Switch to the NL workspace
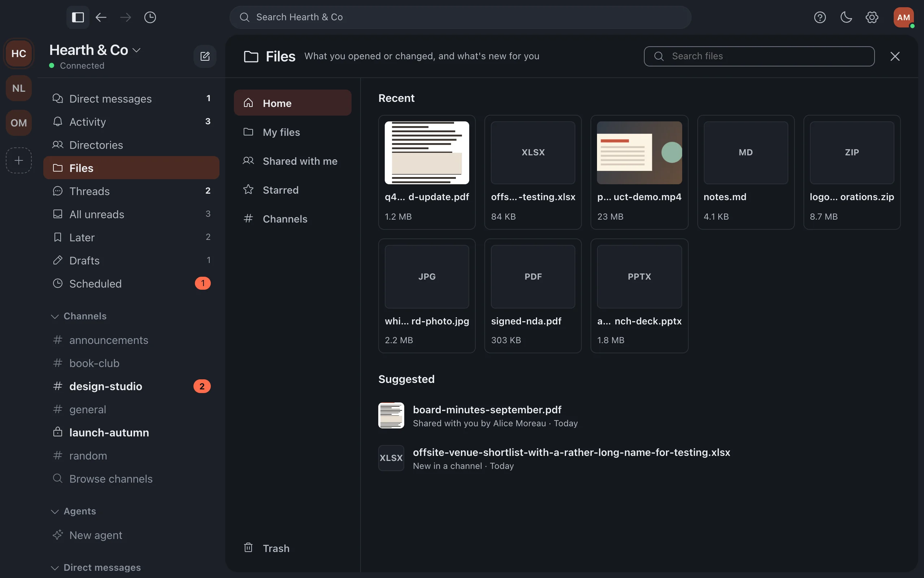The width and height of the screenshot is (924, 578). (x=19, y=88)
